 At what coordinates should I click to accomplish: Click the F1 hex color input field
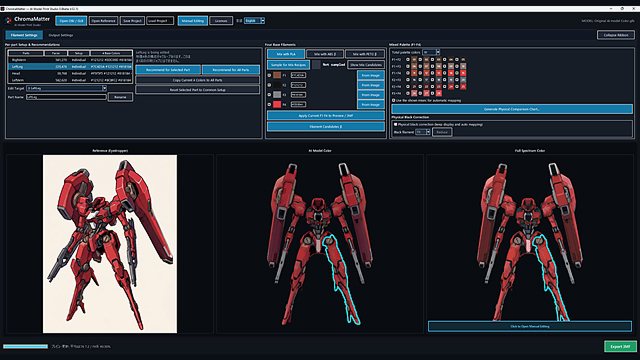(298, 76)
